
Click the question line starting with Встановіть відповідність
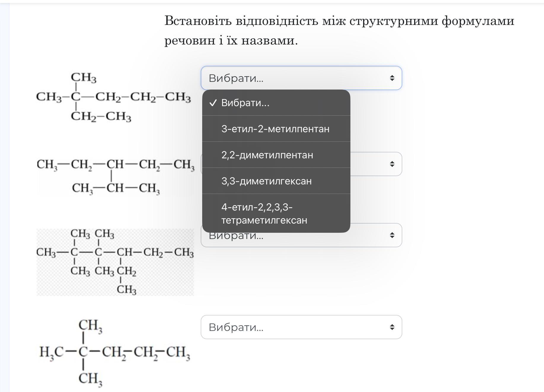(x=339, y=21)
